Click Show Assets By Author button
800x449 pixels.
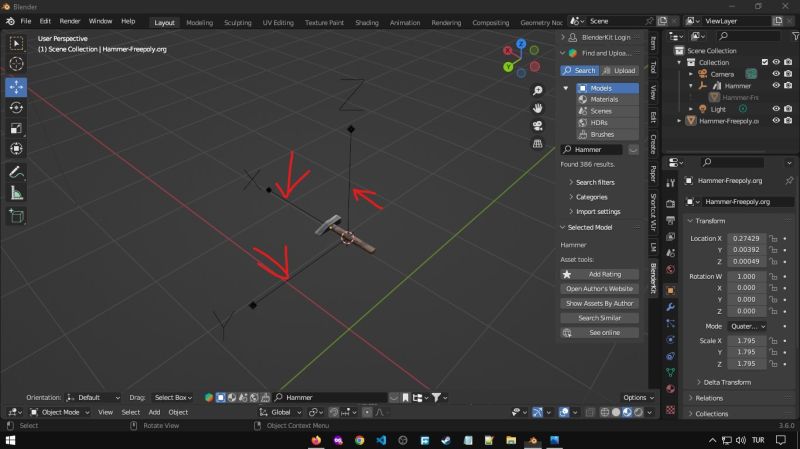(x=599, y=303)
